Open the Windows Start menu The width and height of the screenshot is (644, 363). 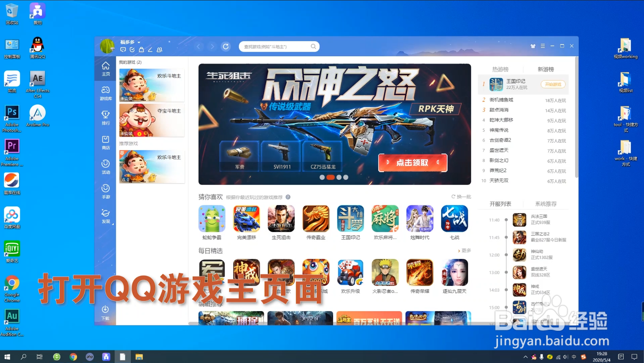point(7,357)
